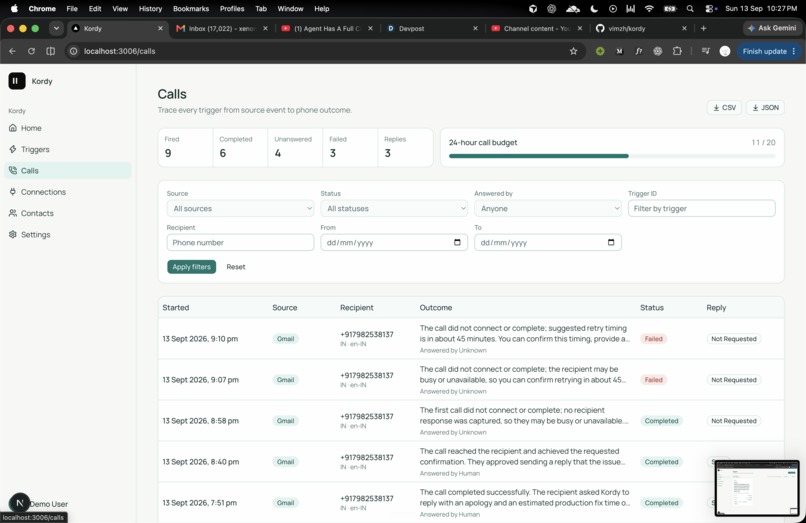Viewport: 806px width, 523px height.
Task: Apply filters to the calls list
Action: 191,267
